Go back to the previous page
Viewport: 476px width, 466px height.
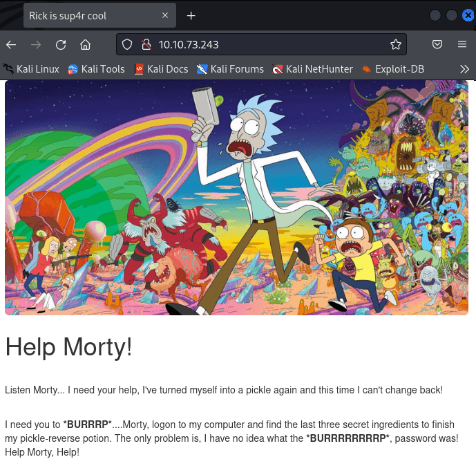coord(11,45)
